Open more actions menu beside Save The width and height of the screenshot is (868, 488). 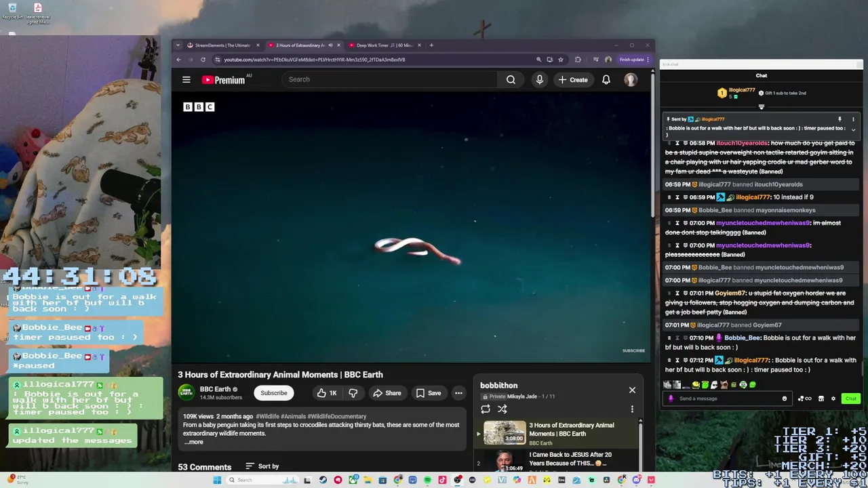[458, 393]
